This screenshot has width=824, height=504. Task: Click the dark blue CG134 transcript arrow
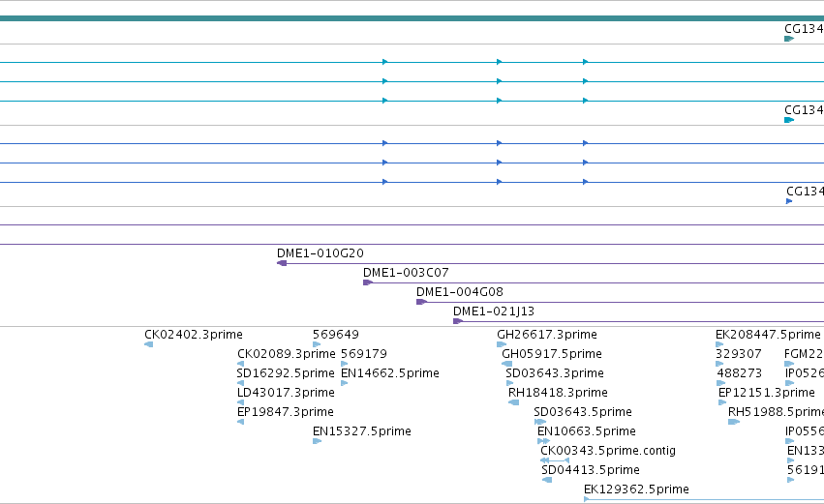pyautogui.click(x=789, y=201)
